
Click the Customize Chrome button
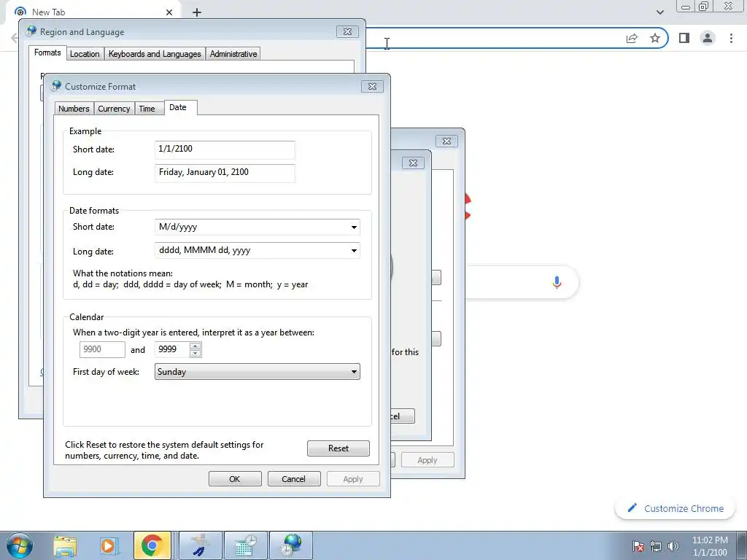coord(675,508)
